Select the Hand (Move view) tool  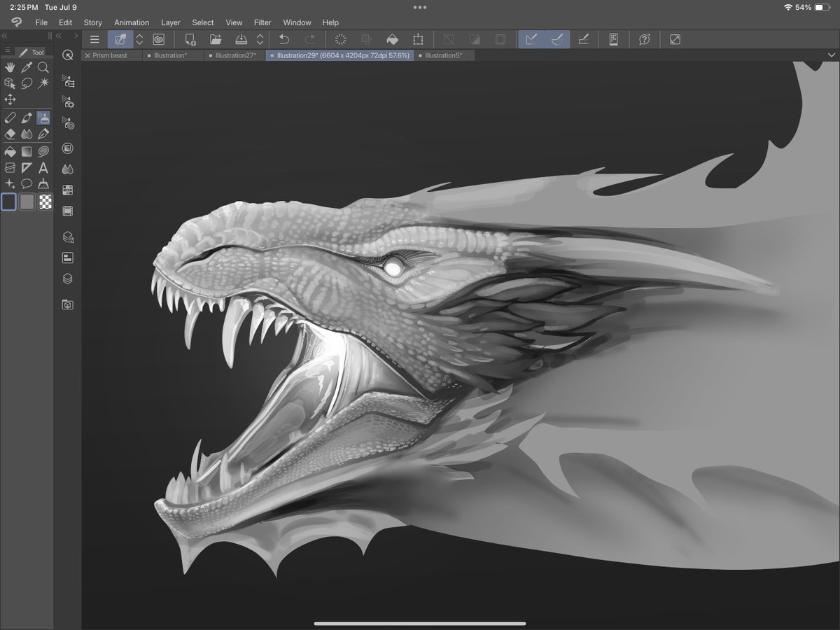[10, 67]
